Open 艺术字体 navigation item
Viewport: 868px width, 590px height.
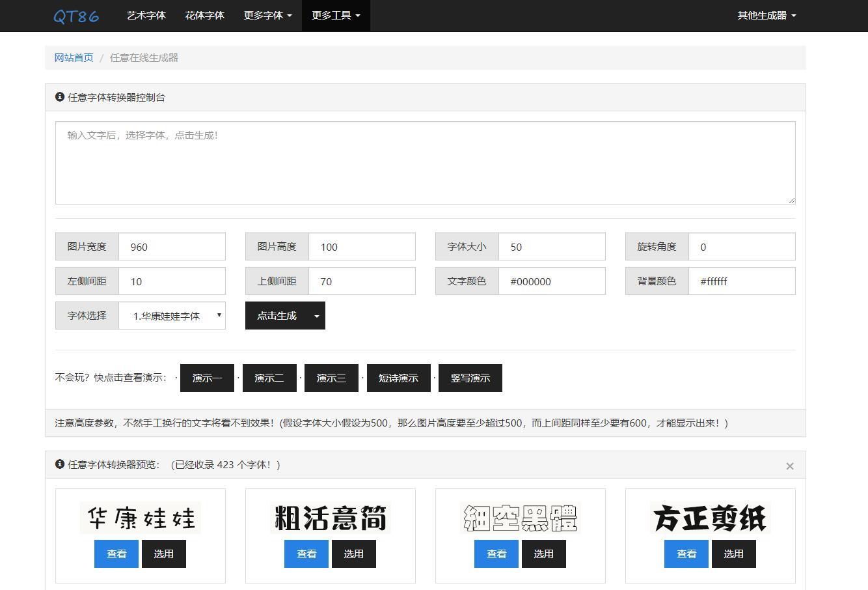pyautogui.click(x=146, y=16)
